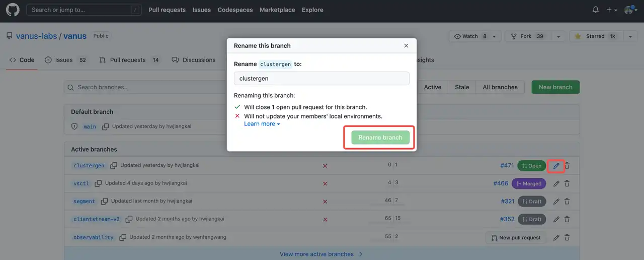Delete the vsctl branch with trash icon
This screenshot has height=260, width=644.
567,183
